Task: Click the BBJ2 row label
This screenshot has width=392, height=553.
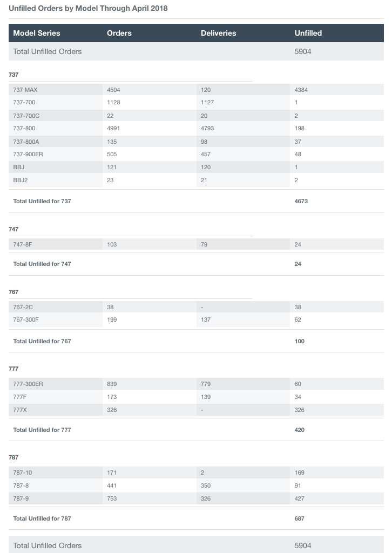Action: tap(20, 180)
